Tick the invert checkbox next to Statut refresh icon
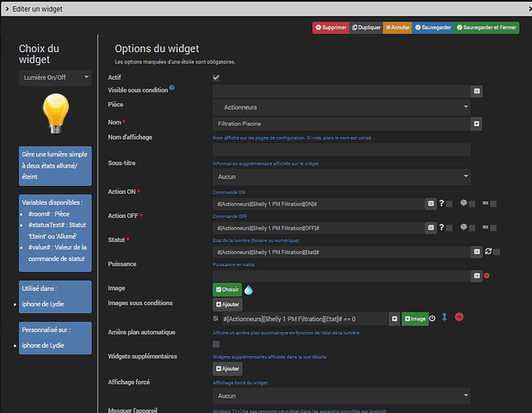 click(496, 252)
